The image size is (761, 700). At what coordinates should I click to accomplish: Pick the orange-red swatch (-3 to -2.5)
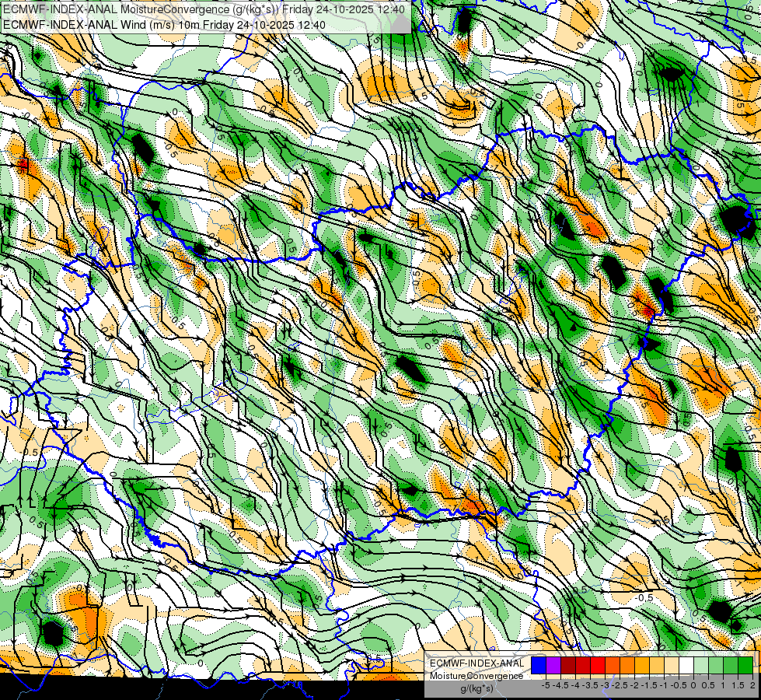[613, 666]
